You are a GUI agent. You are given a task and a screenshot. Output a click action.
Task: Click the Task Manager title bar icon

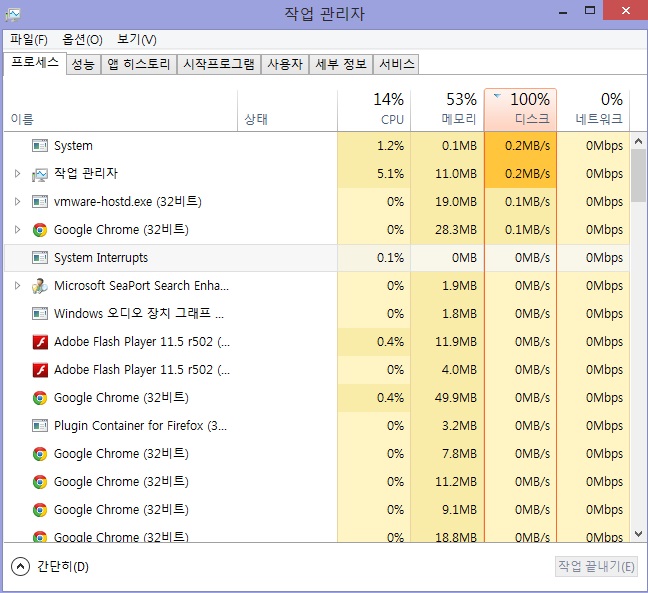[x=13, y=14]
